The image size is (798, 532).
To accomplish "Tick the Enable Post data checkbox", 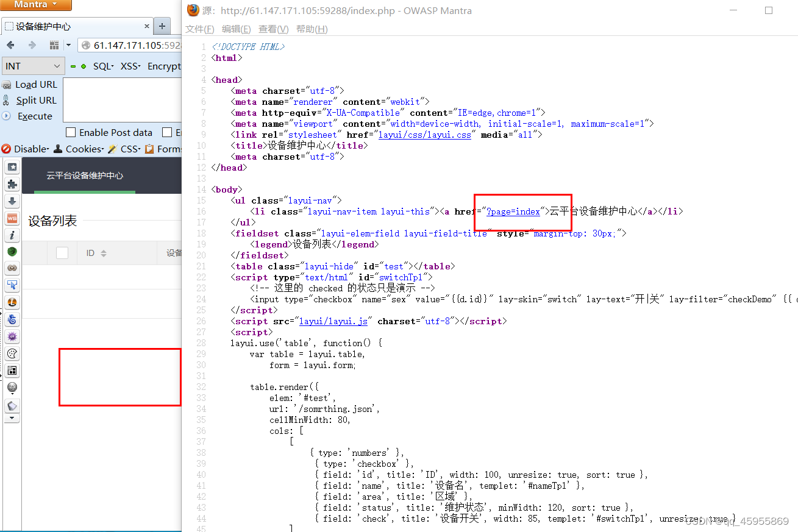I will pos(71,132).
